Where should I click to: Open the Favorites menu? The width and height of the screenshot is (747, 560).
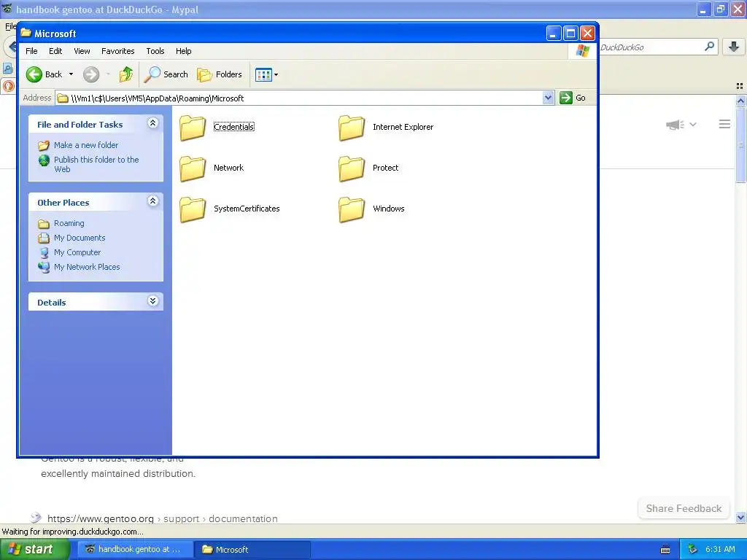pos(117,51)
